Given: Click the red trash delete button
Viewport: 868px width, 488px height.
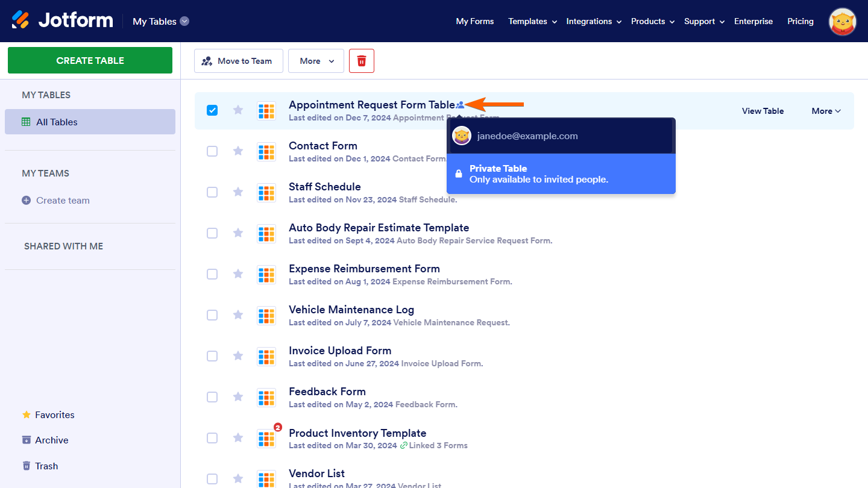Looking at the screenshot, I should [362, 61].
